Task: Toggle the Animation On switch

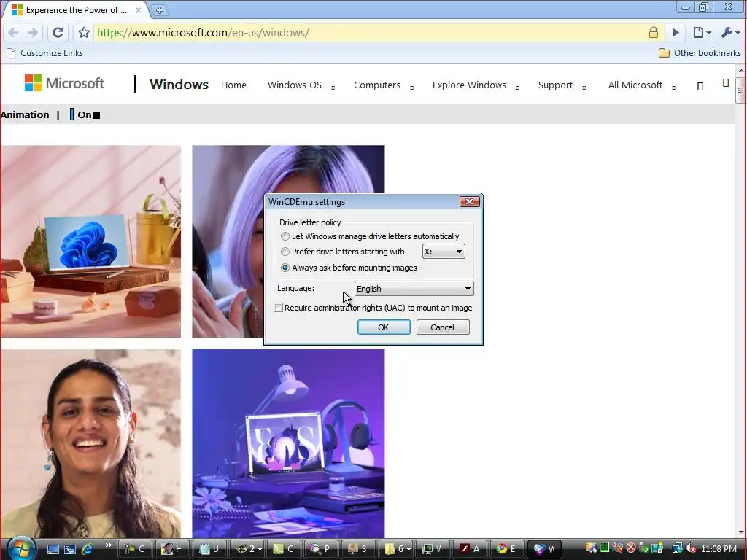Action: (x=85, y=114)
